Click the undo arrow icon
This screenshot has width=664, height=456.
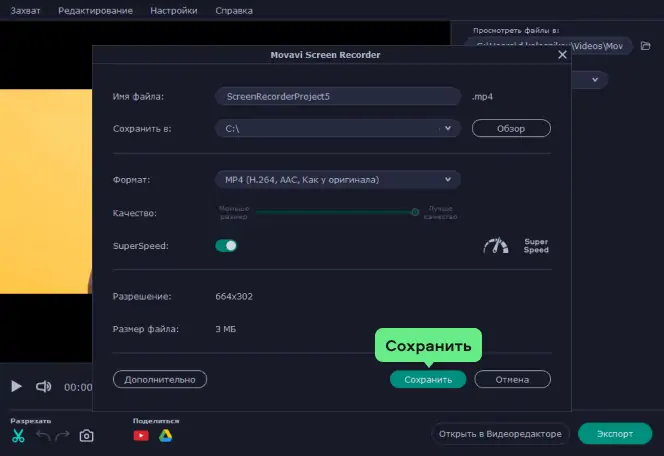point(43,435)
